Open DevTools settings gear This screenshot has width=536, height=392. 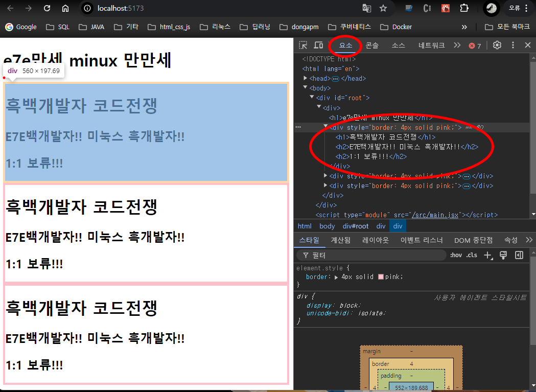pos(497,45)
